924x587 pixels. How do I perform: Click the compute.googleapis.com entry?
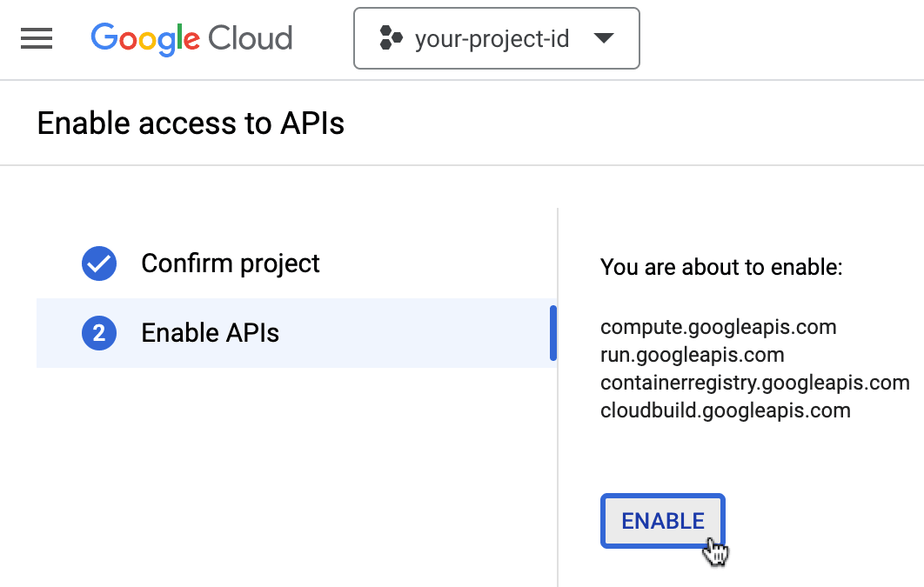[x=718, y=328]
